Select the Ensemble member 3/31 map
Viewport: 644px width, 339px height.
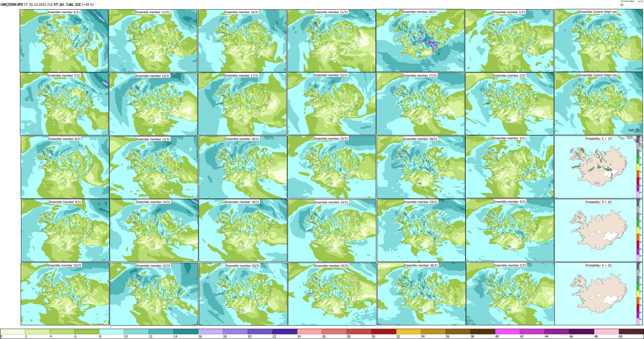point(510,167)
